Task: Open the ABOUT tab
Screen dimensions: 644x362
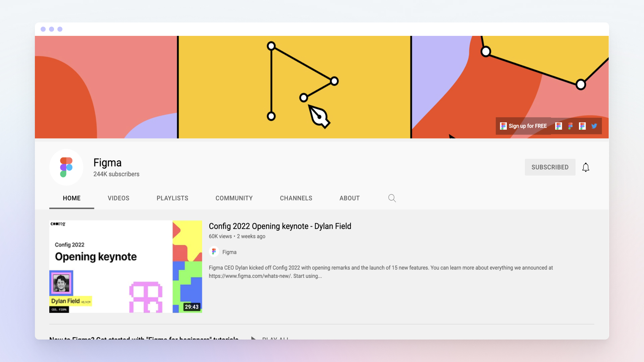Action: coord(350,198)
